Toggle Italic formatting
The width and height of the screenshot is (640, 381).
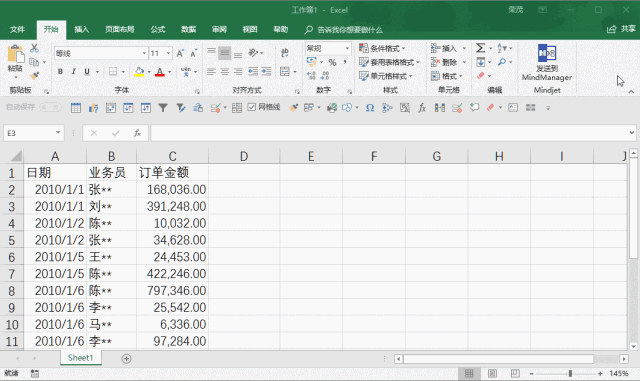(73, 72)
